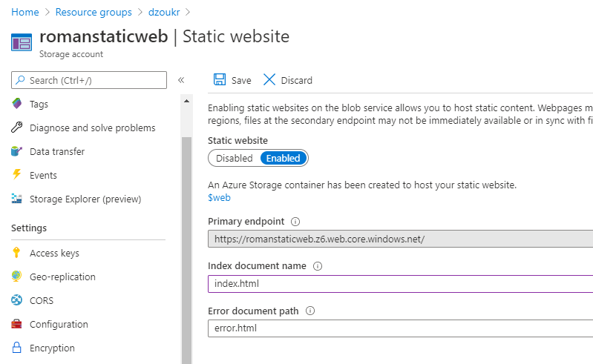
Task: Click the Save disk icon
Action: tap(220, 80)
